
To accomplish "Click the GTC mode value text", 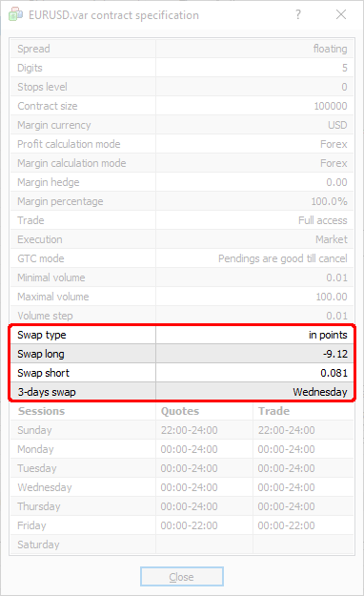I will (283, 258).
